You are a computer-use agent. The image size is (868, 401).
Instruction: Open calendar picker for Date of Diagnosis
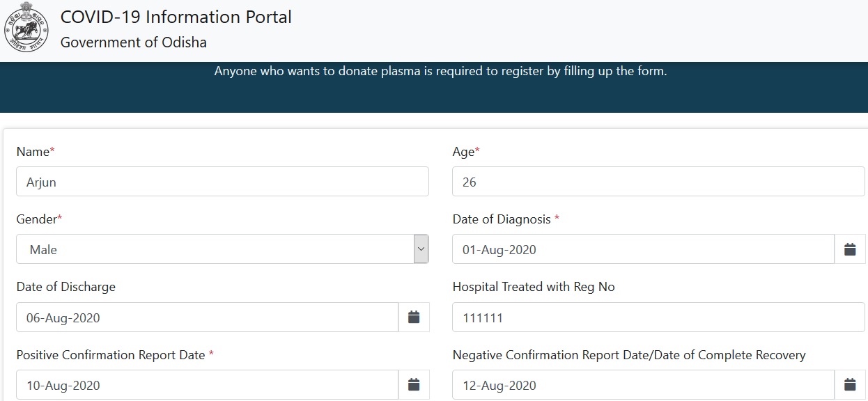(x=850, y=249)
